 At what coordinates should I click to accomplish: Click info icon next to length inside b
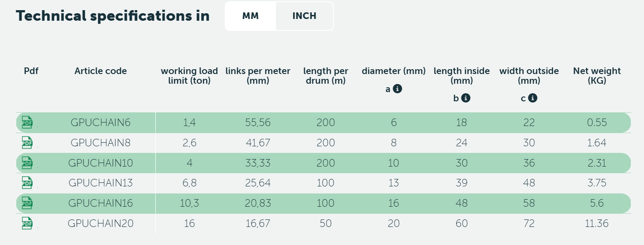click(466, 98)
